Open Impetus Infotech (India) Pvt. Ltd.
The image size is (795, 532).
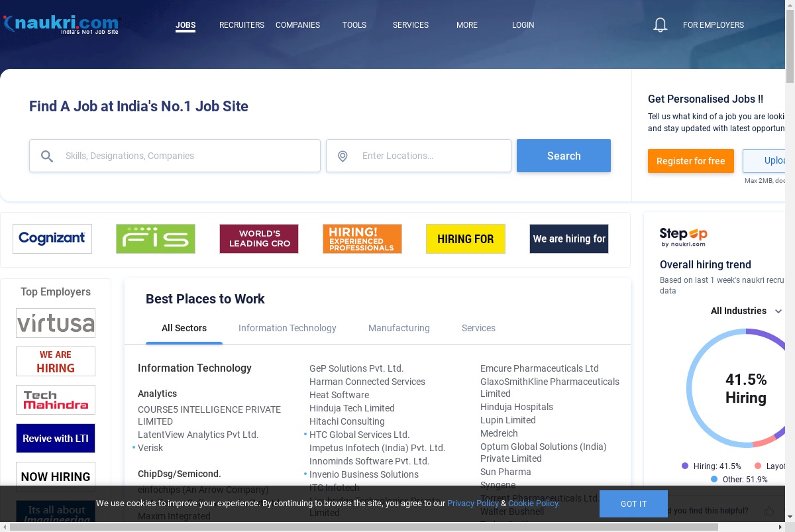(378, 448)
